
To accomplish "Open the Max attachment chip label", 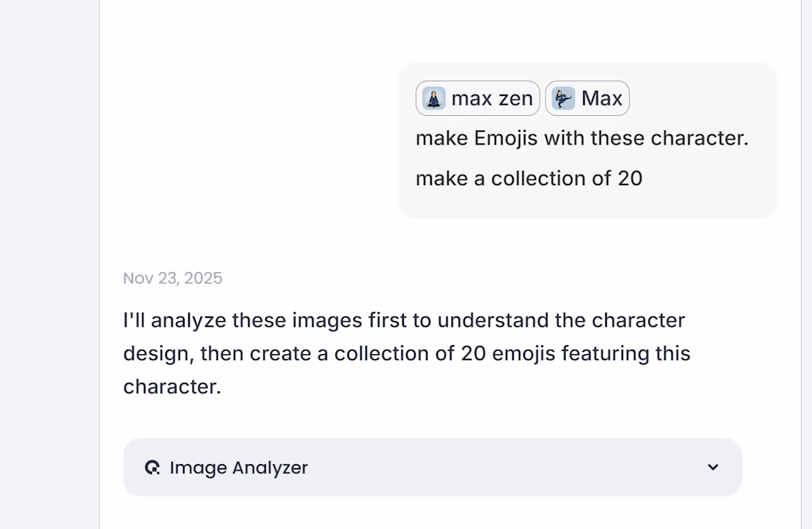I will (x=602, y=98).
